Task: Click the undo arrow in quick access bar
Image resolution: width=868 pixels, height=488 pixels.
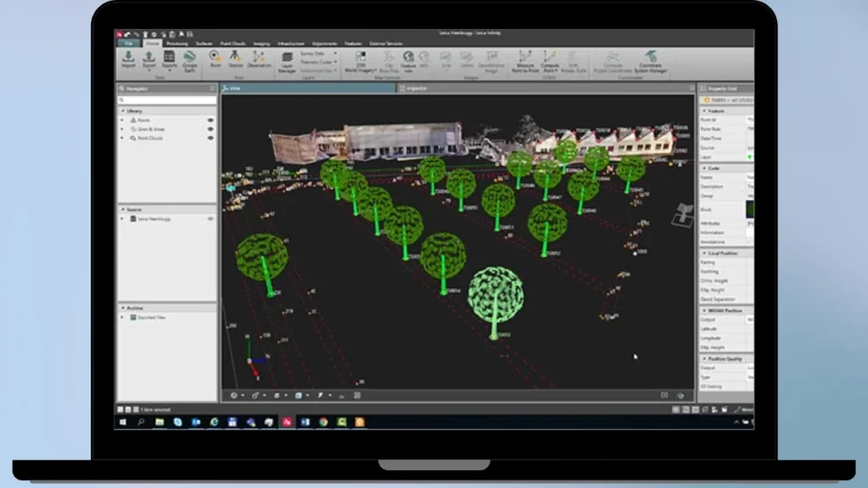Action: coord(127,34)
